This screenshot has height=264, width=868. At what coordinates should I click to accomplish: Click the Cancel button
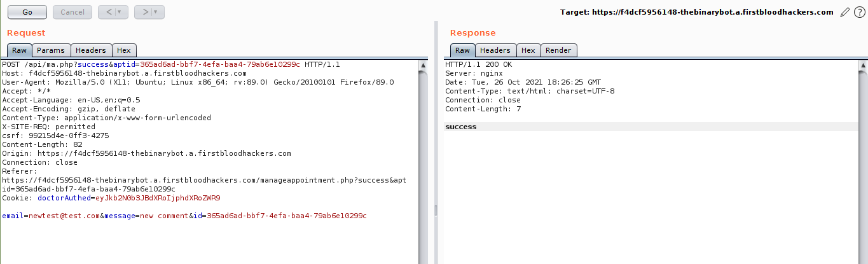pos(72,12)
